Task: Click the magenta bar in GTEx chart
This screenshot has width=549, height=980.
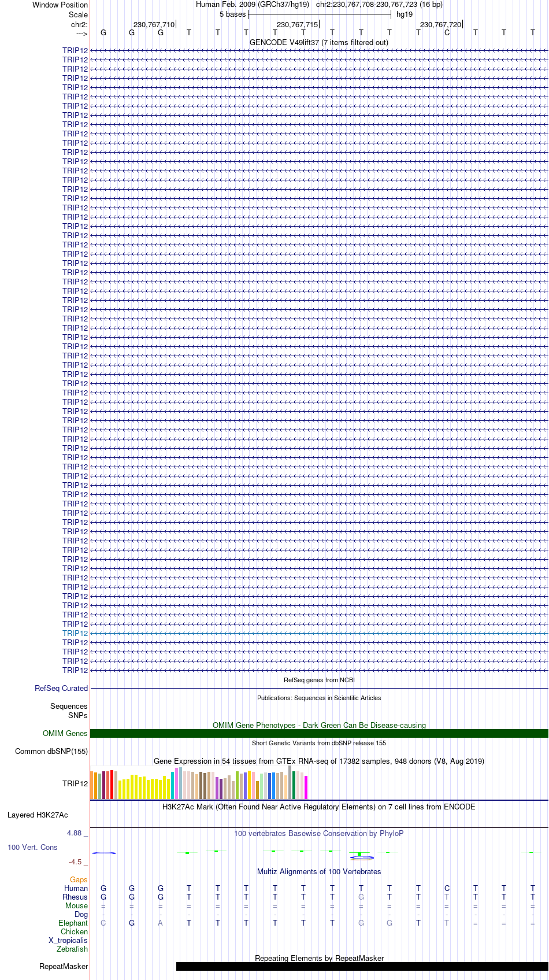Action: pyautogui.click(x=306, y=787)
